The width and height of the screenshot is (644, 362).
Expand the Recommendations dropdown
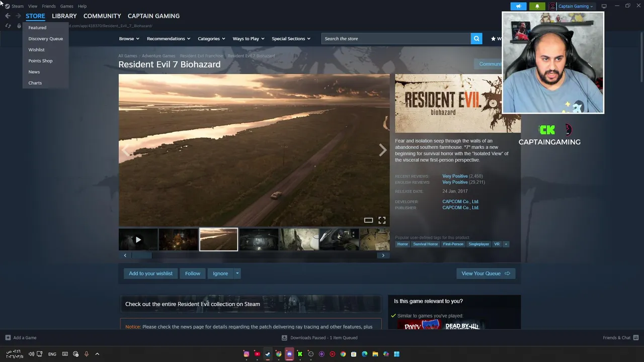[x=169, y=39]
